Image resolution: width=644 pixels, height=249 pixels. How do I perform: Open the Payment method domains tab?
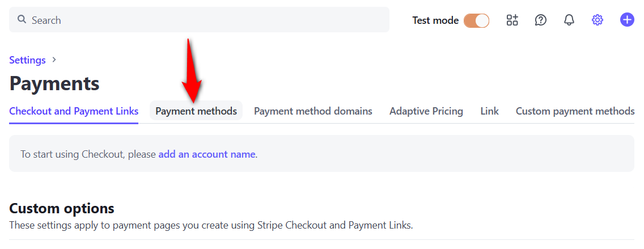point(313,111)
